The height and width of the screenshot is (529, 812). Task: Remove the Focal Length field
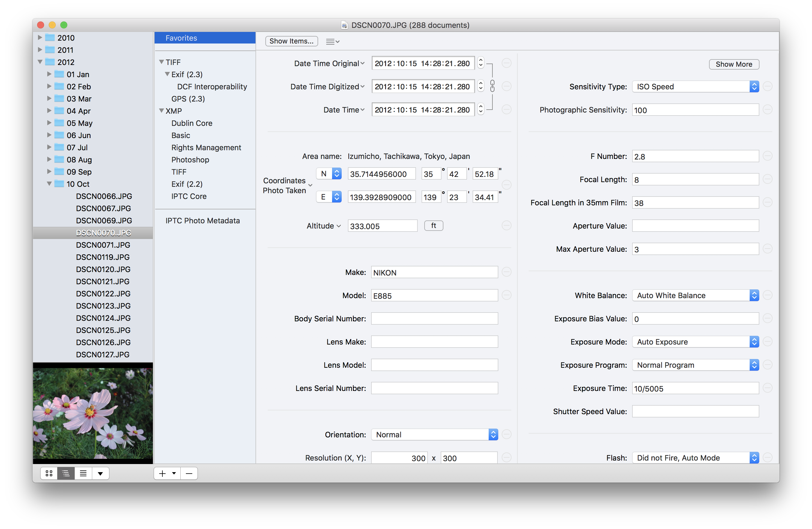pos(767,179)
